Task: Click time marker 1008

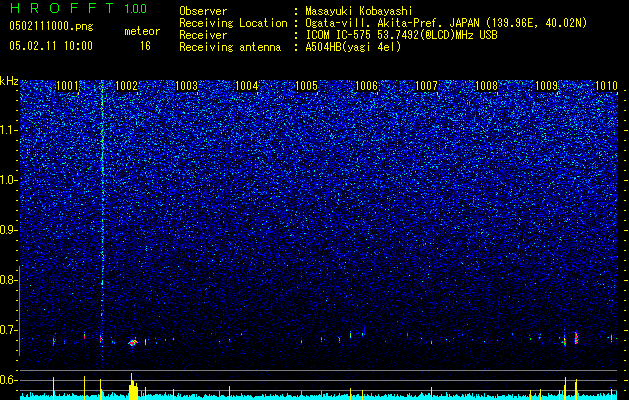Action: click(486, 86)
